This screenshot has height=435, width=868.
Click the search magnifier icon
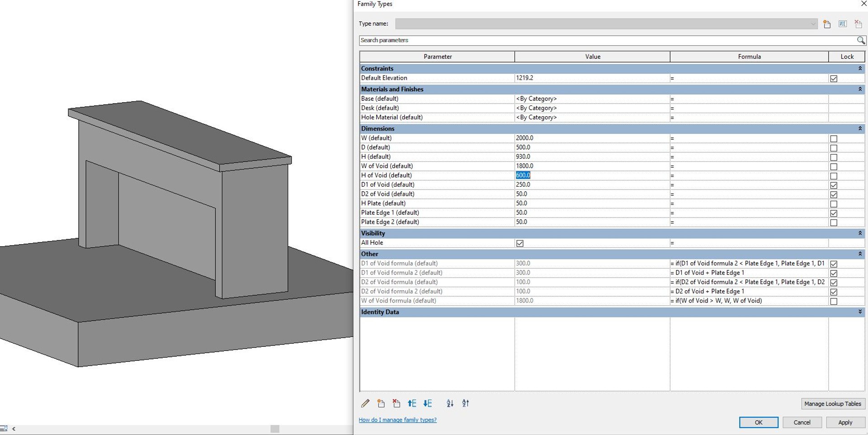pyautogui.click(x=861, y=40)
